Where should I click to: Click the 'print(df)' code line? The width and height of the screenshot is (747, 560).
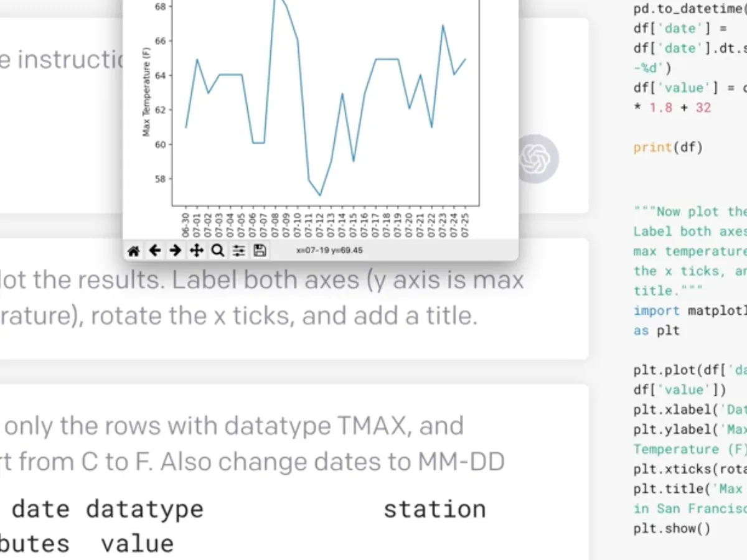point(668,147)
